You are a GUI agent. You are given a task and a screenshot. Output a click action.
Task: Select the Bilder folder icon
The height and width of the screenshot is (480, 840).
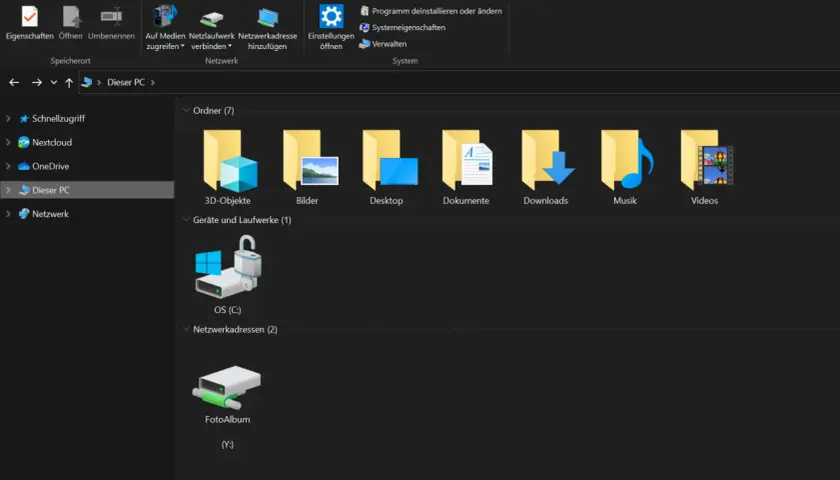tap(310, 160)
